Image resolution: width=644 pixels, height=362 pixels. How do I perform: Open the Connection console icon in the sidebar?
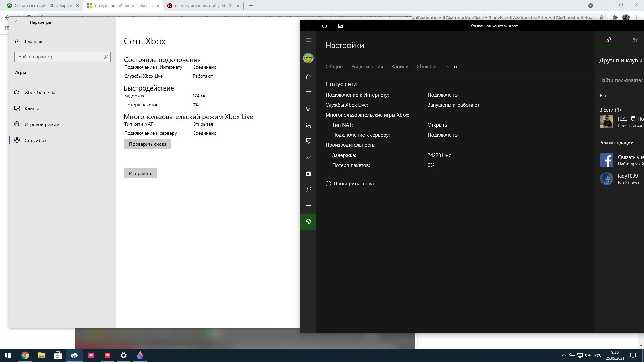tap(308, 205)
